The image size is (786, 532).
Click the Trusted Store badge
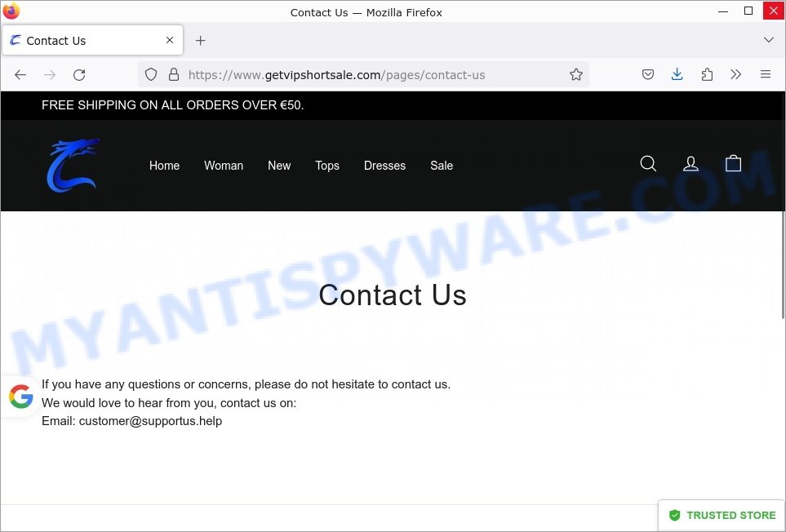tap(722, 515)
